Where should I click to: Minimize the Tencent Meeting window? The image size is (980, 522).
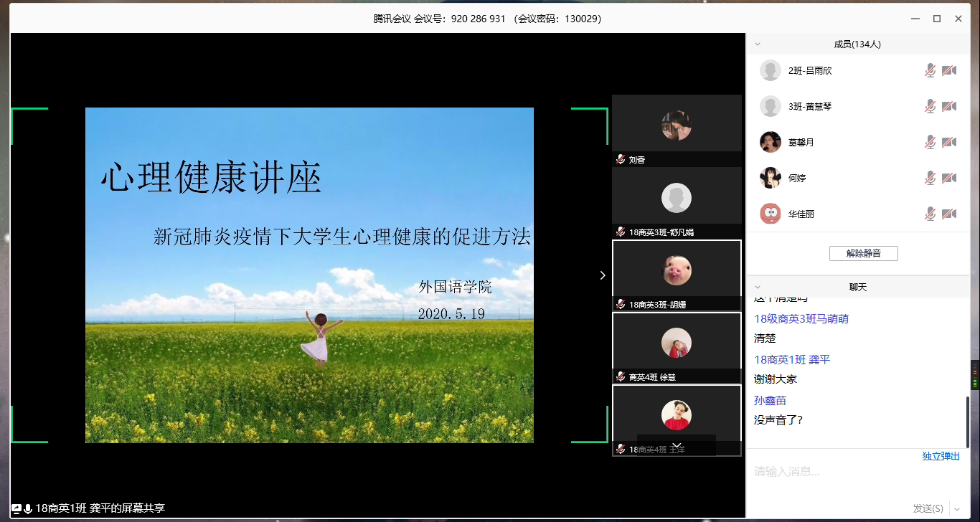click(x=915, y=19)
